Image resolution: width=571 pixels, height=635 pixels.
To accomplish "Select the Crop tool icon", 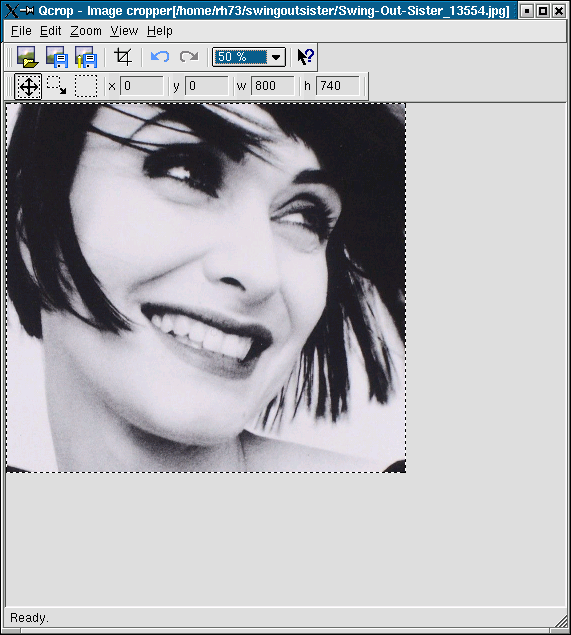I will coord(123,57).
